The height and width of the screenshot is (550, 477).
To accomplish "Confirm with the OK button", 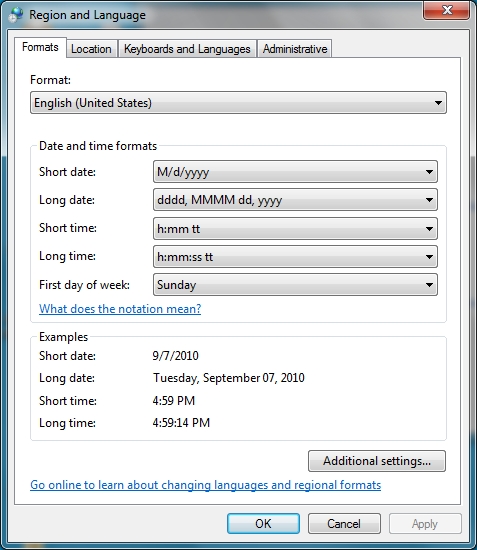I will pos(263,524).
